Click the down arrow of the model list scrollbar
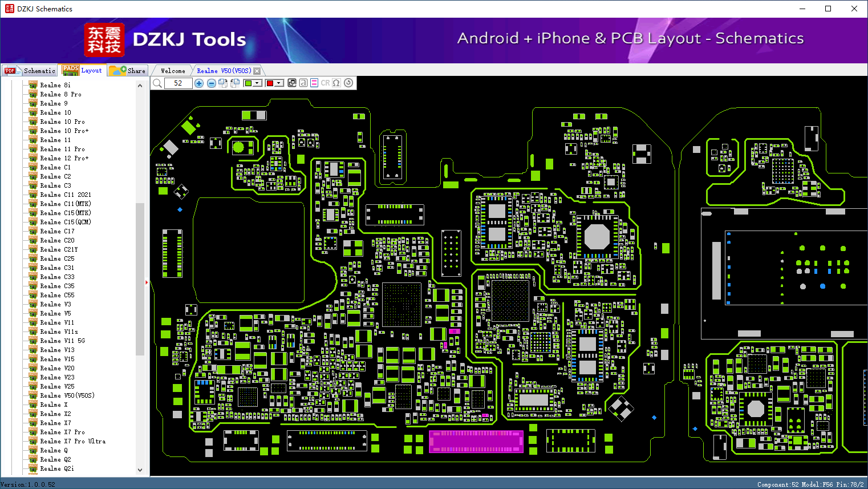This screenshot has height=489, width=868. pos(140,470)
